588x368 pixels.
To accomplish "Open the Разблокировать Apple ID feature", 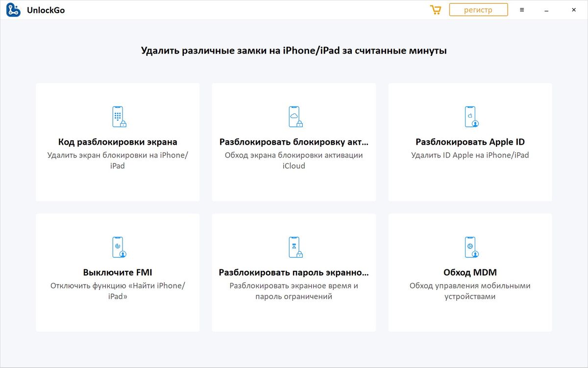I will click(x=470, y=142).
